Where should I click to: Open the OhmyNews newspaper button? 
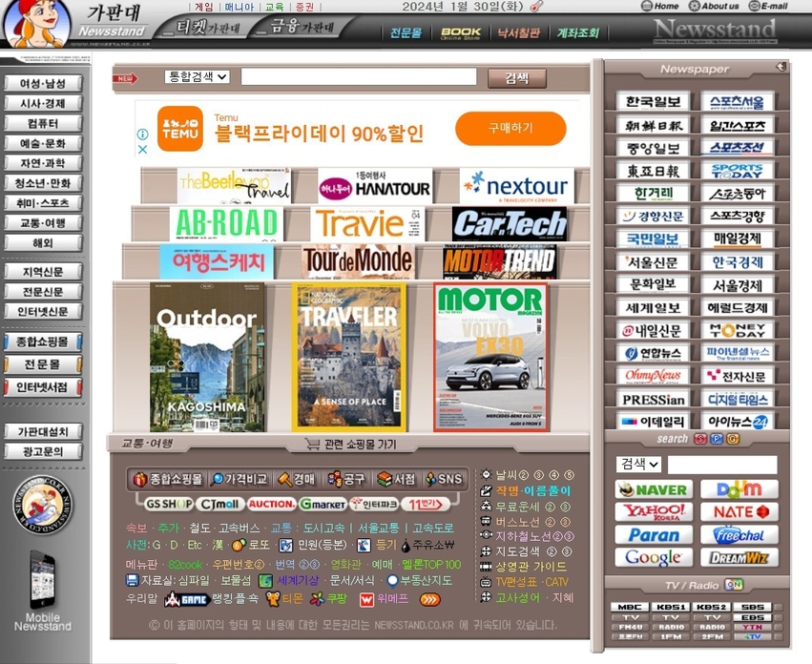pyautogui.click(x=653, y=376)
